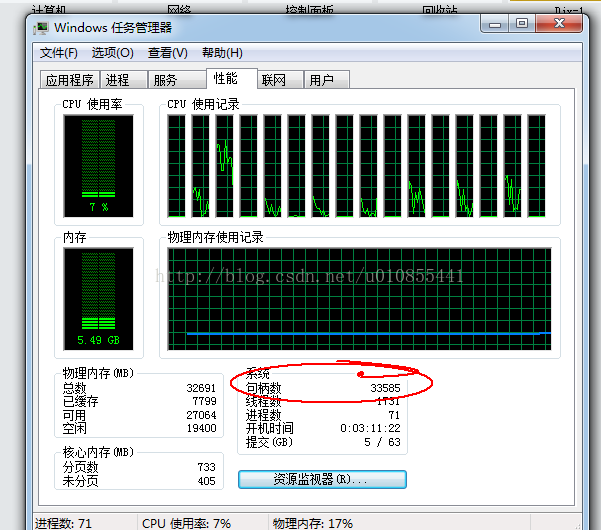Switch to the 联网 tab
The image size is (601, 530).
click(x=280, y=80)
